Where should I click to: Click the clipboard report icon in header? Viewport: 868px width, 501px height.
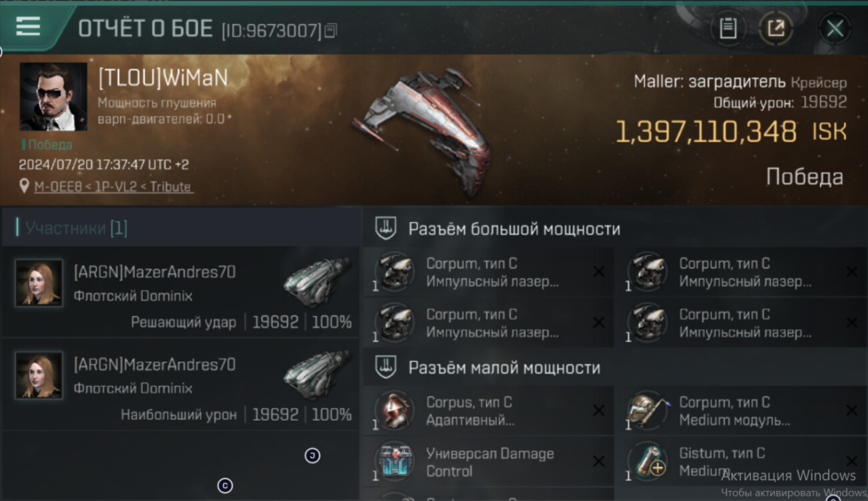[x=728, y=29]
